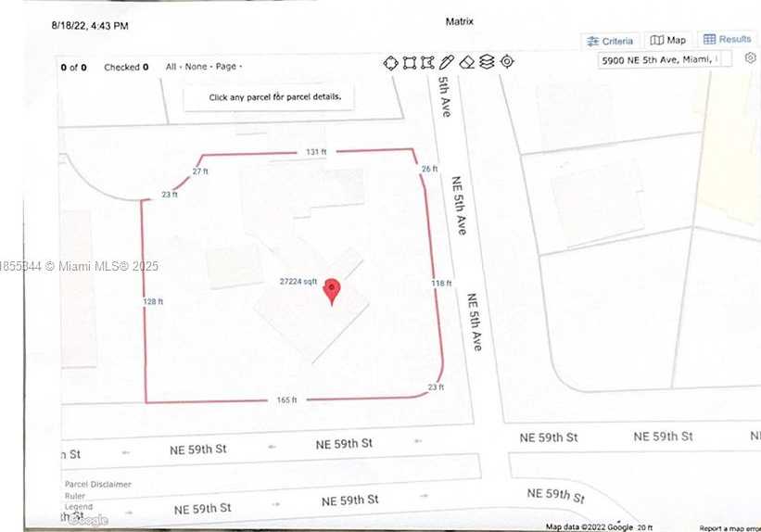Image resolution: width=761 pixels, height=532 pixels.
Task: Toggle the Ruler option
Action: [x=76, y=496]
